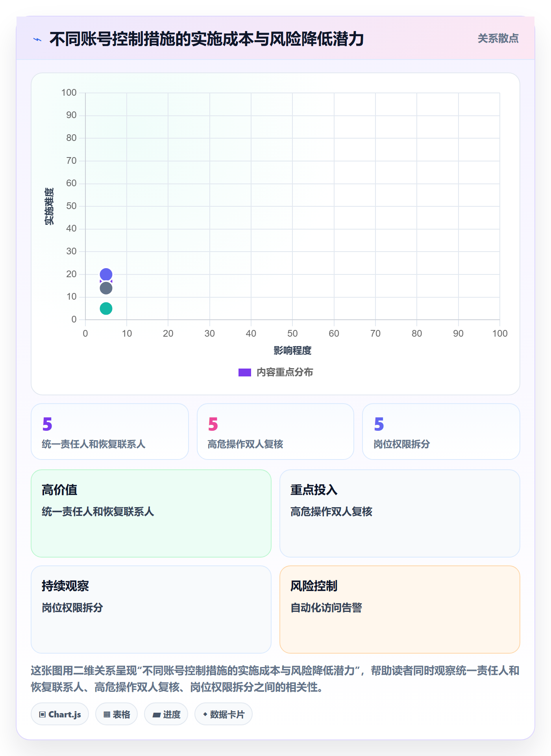The image size is (551, 756).
Task: Click the orange 风险控制 quadrant card
Action: (x=400, y=610)
